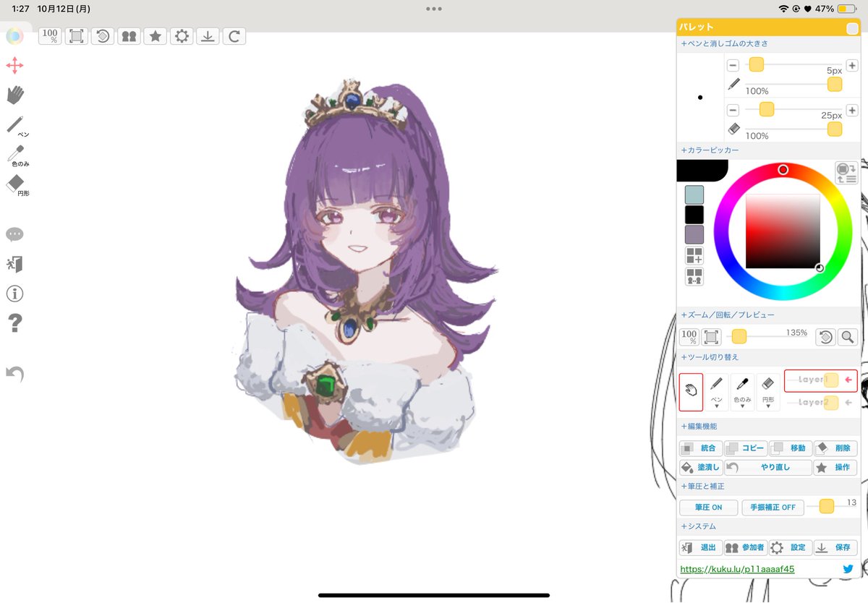The image size is (868, 603).
Task: Click the 塗潰し fill button
Action: (x=700, y=468)
